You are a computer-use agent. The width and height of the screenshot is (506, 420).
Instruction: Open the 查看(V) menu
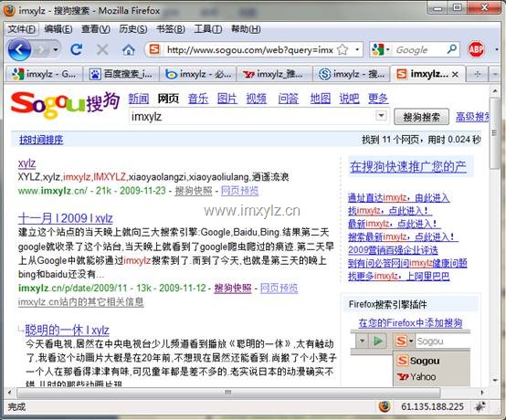(96, 29)
